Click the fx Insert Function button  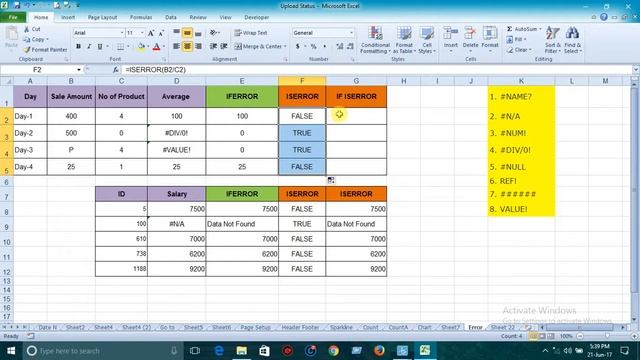[x=116, y=70]
